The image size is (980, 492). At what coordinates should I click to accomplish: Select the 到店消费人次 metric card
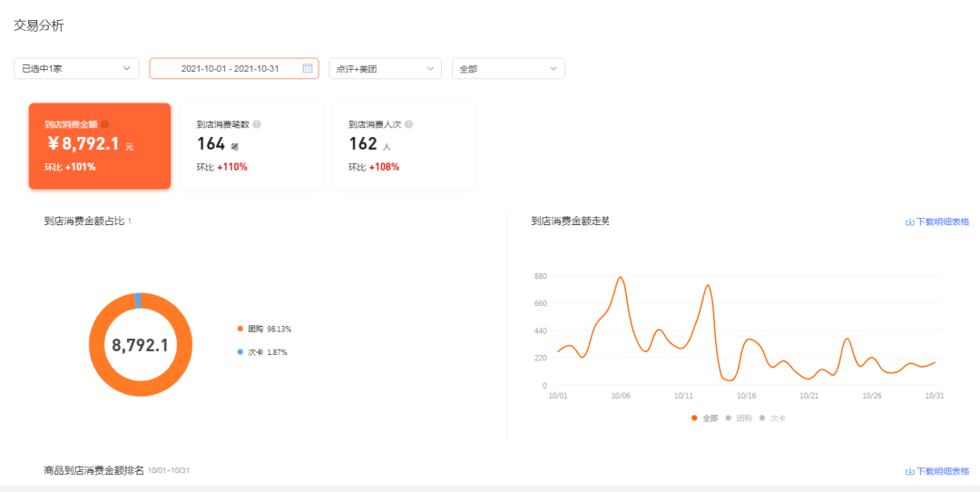point(404,146)
